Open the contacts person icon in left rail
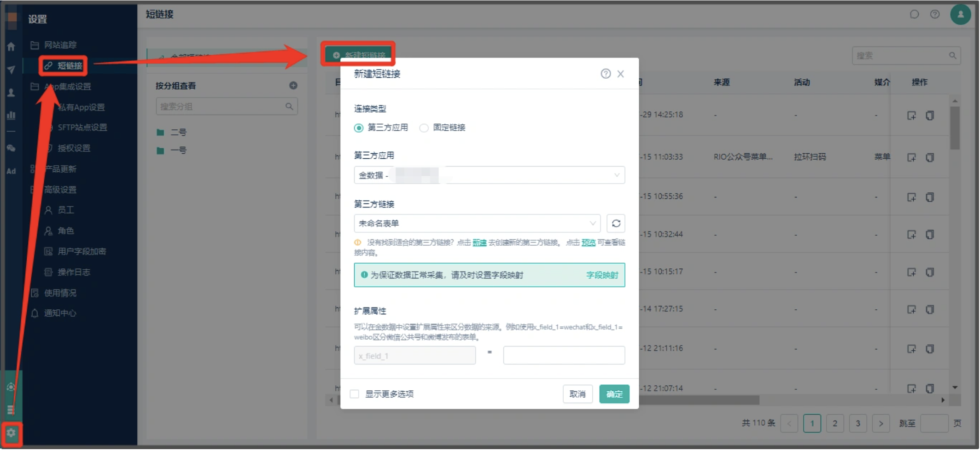Screen dimensions: 980x451 11,93
